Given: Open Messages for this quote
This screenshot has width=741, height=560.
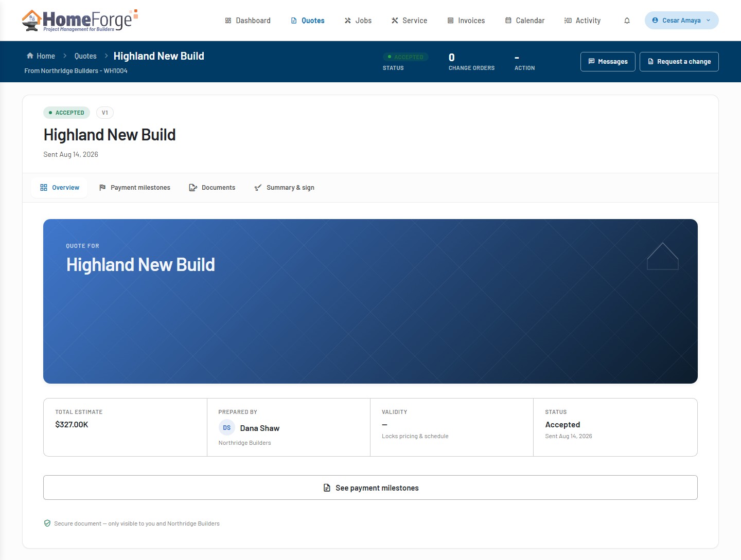Looking at the screenshot, I should click(x=608, y=62).
